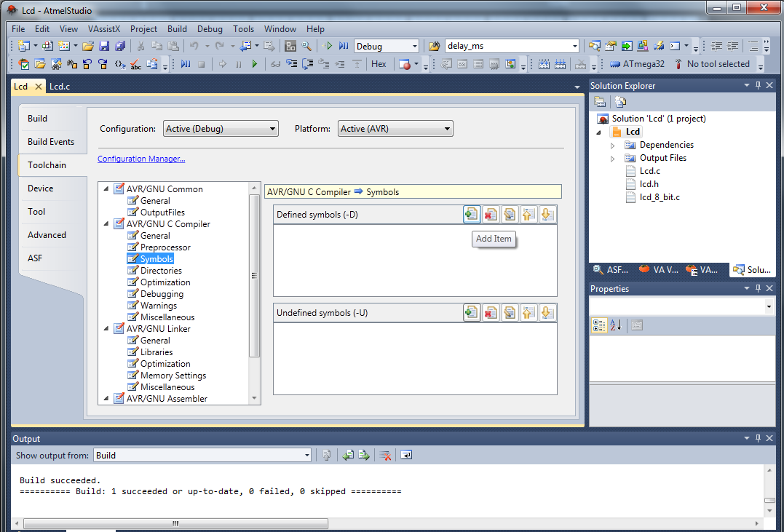Select lcd.h in Solution Explorer
This screenshot has width=784, height=532.
tap(649, 184)
